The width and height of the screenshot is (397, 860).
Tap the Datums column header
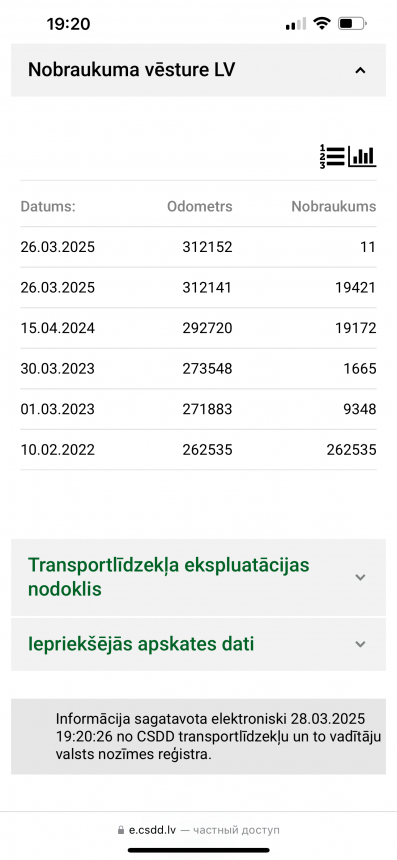coord(48,207)
